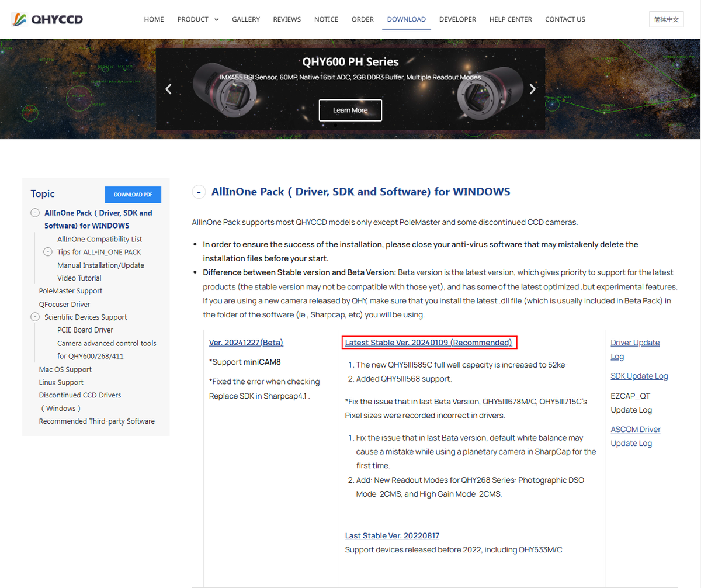Open the ASCOM Driver Update Log link

click(636, 436)
